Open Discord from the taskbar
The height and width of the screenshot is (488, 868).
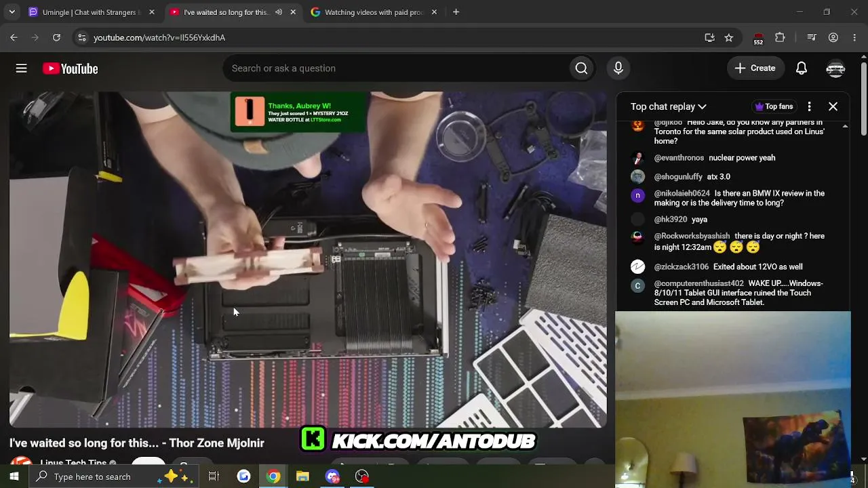click(332, 476)
